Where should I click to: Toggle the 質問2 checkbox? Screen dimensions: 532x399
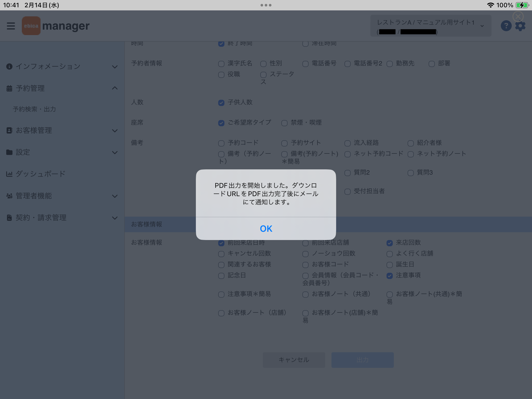(x=348, y=173)
